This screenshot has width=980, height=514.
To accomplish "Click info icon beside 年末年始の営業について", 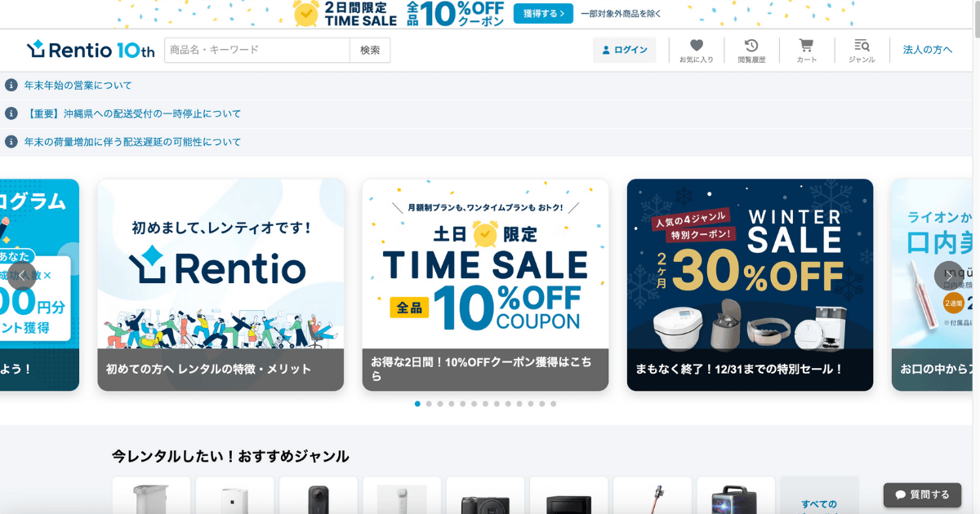I will click(x=11, y=86).
